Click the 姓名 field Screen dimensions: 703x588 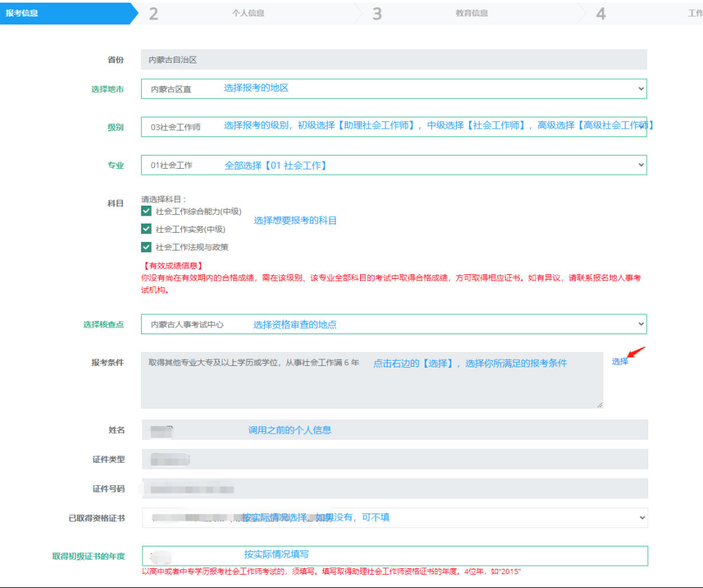click(x=394, y=430)
